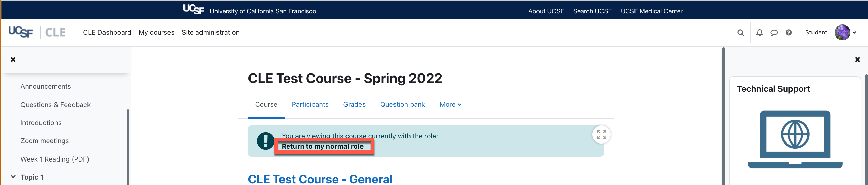Click the search magnifier icon
Screen dimensions: 868x185
click(740, 33)
